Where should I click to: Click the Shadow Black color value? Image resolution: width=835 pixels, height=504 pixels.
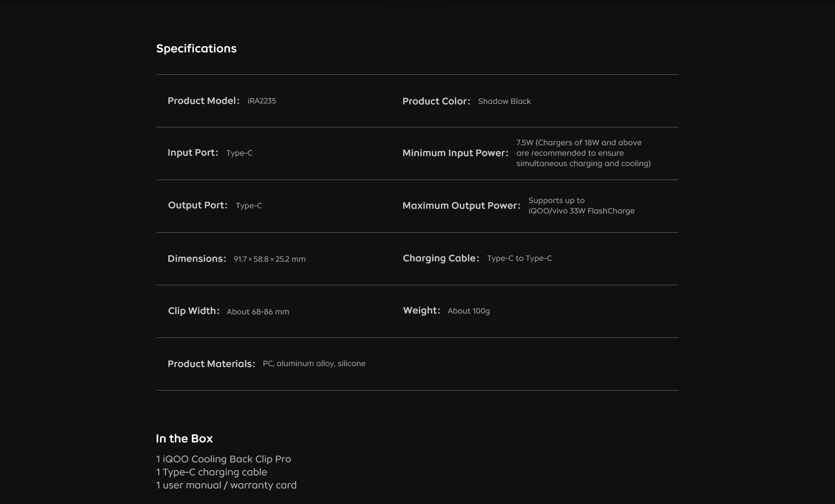point(504,101)
